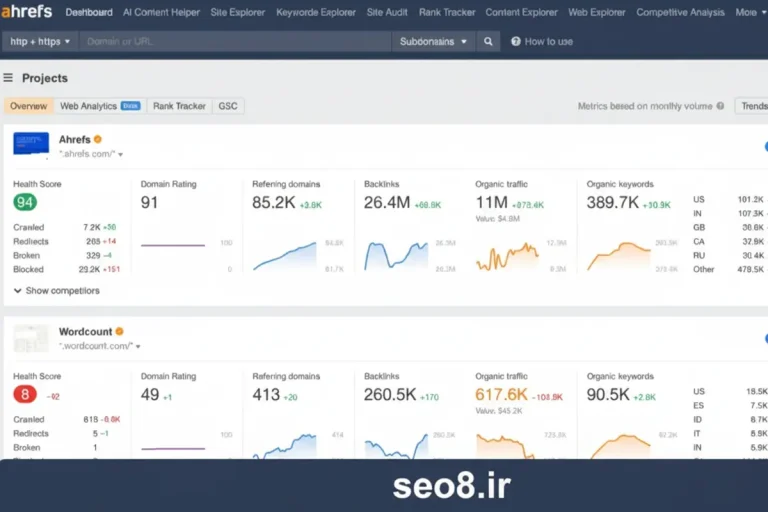Open Content Explorer
This screenshot has width=768, height=512.
521,12
